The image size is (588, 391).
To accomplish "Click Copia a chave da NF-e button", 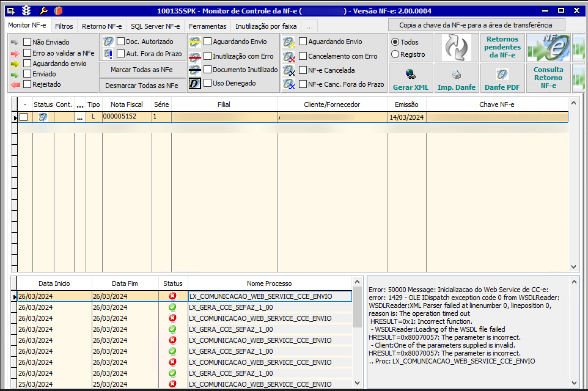I will (x=476, y=25).
